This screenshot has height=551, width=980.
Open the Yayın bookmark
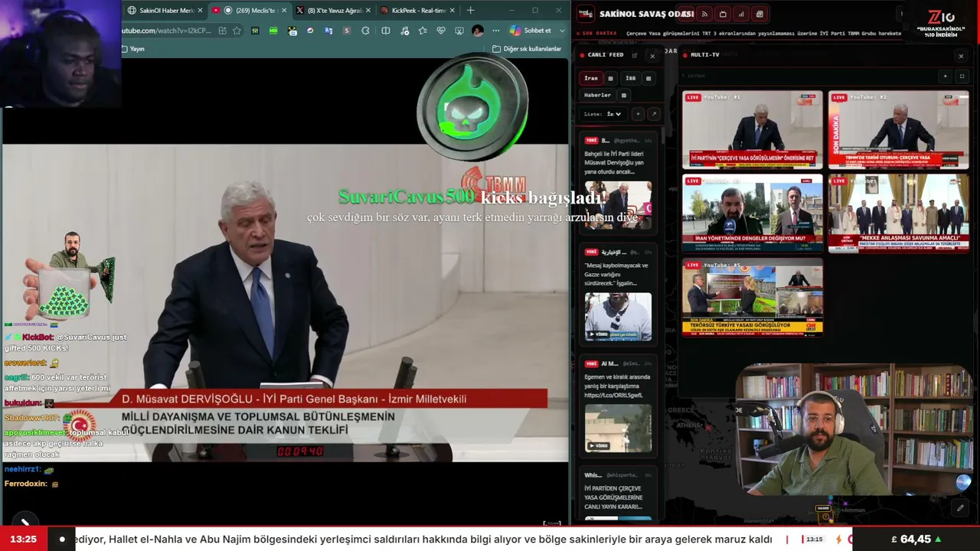tap(132, 49)
